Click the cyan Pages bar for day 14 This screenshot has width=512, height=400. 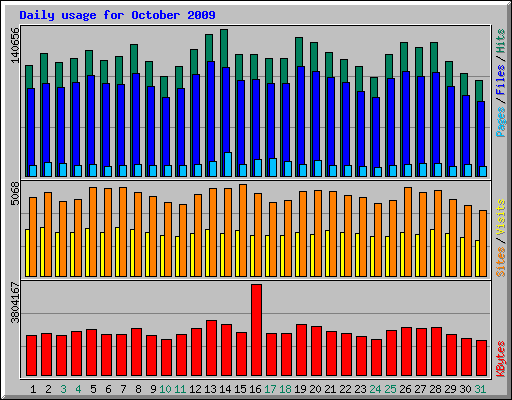pyautogui.click(x=228, y=165)
